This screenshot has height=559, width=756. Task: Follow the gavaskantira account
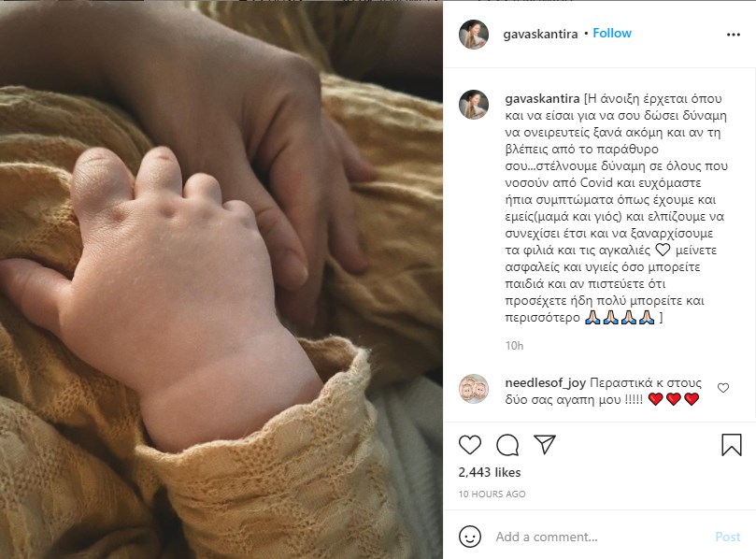click(612, 34)
